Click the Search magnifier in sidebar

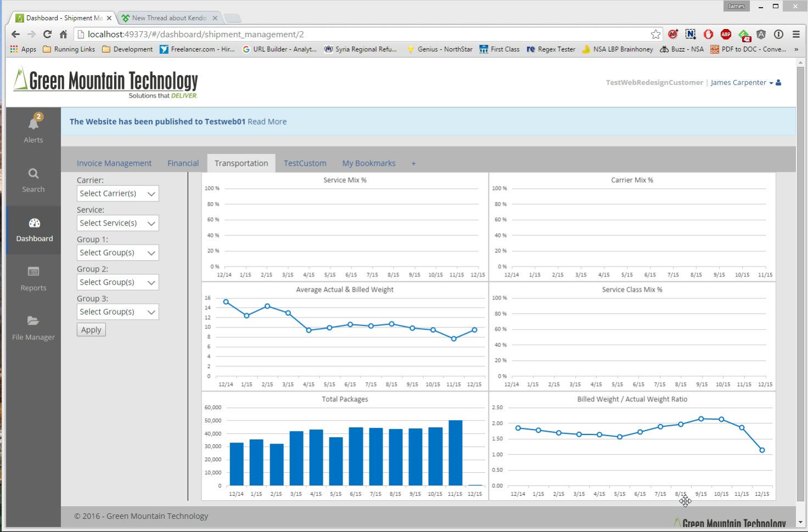pos(33,174)
